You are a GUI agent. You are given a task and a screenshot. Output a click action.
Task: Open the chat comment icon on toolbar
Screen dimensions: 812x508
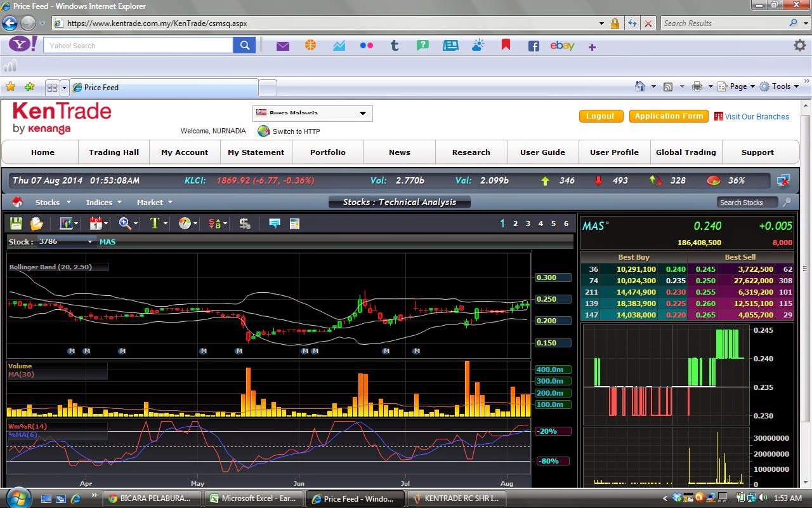coord(274,223)
